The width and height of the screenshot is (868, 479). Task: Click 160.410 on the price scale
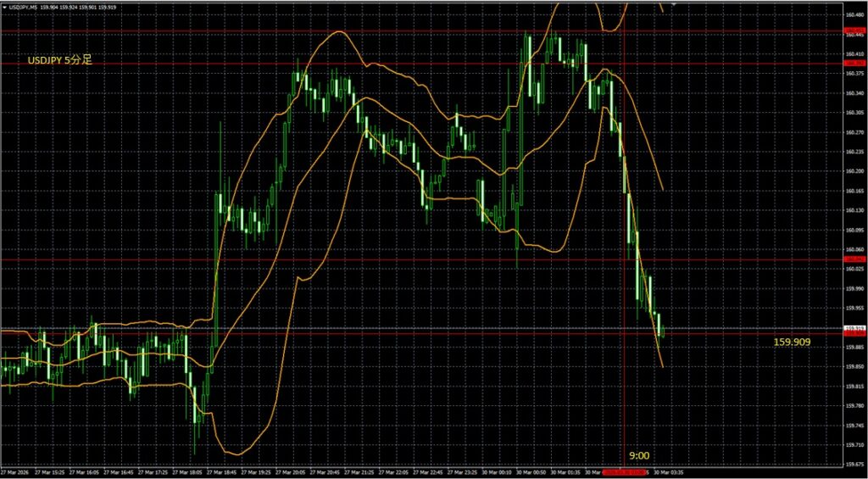853,54
